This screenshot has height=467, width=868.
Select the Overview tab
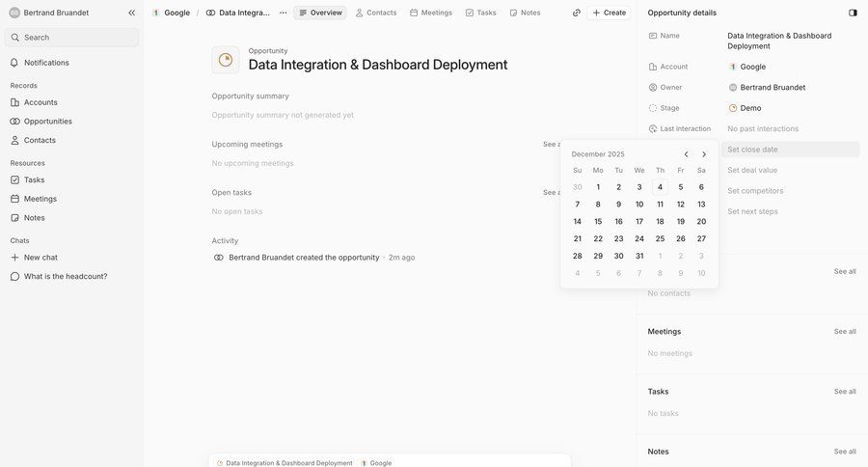coord(320,13)
